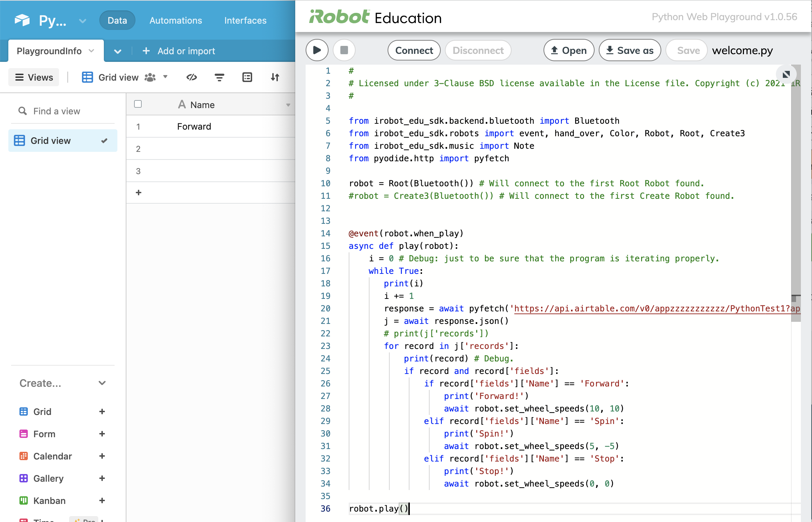Click the Save as button
812x522 pixels.
[x=630, y=50]
